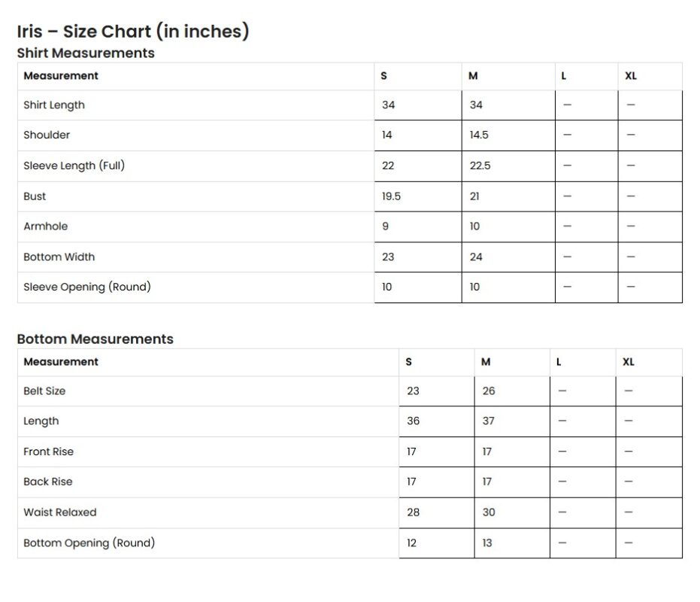The height and width of the screenshot is (602, 700).
Task: Click the XL column header in the shirt table
Action: [x=631, y=76]
